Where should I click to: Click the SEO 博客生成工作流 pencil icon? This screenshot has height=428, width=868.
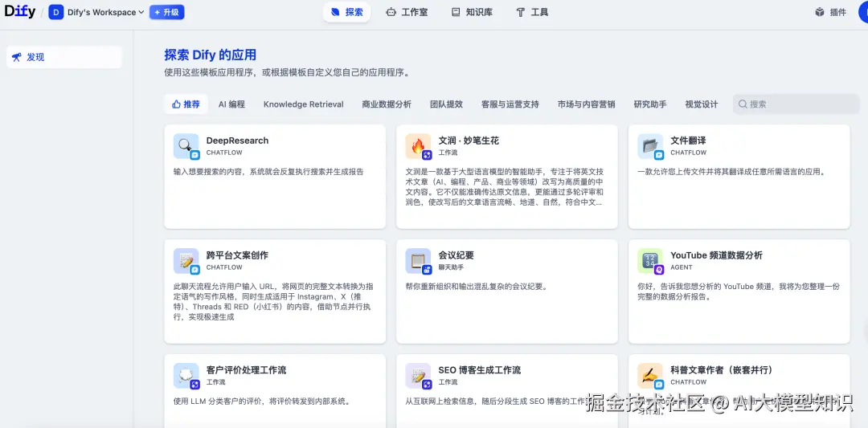coord(418,376)
